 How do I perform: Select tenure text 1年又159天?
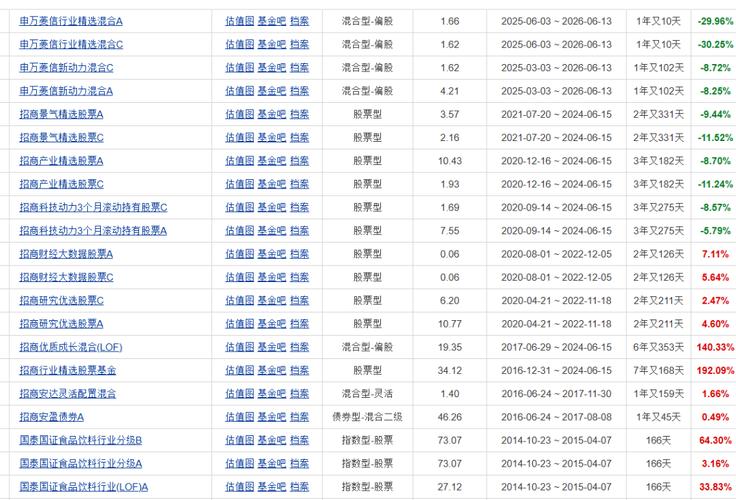tap(659, 394)
